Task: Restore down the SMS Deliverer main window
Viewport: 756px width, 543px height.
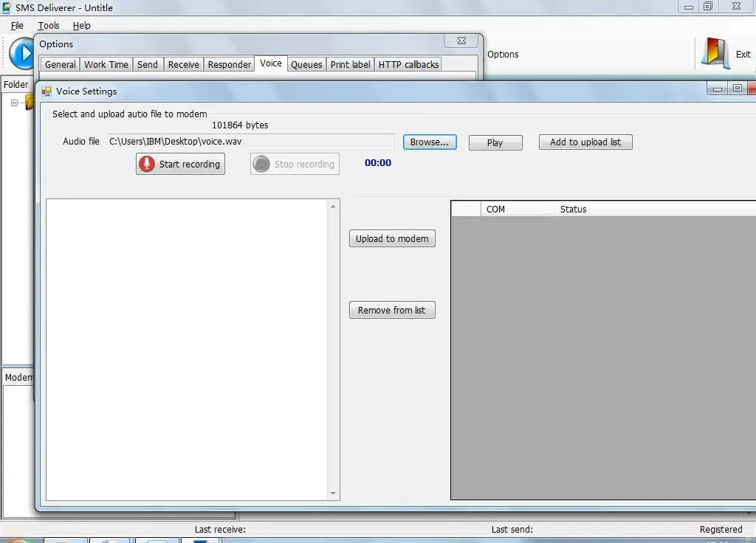Action: [708, 7]
